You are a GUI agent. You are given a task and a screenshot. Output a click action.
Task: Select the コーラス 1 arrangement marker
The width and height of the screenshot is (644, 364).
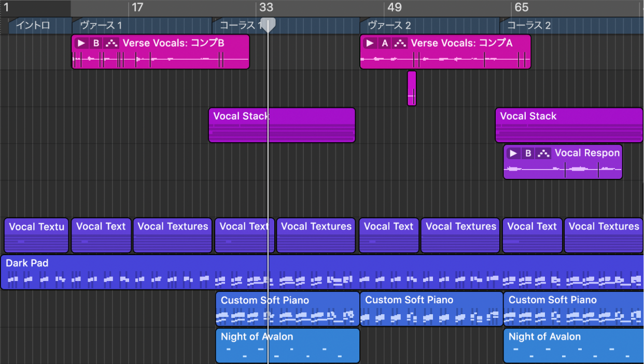pos(239,25)
